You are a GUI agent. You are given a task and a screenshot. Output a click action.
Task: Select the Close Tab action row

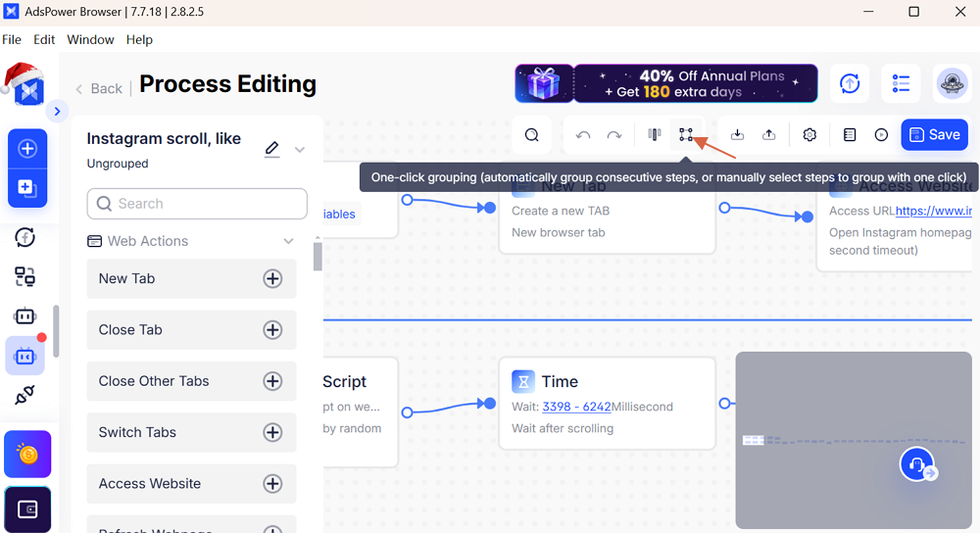[x=191, y=330]
